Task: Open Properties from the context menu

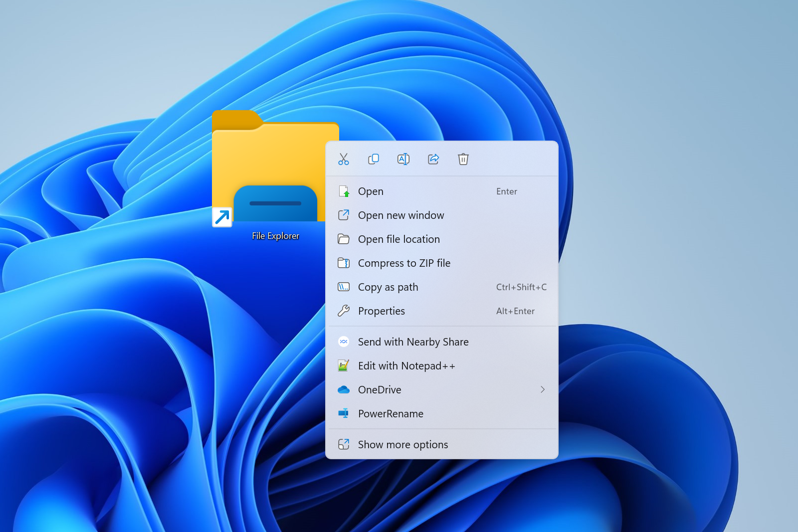Action: coord(382,311)
